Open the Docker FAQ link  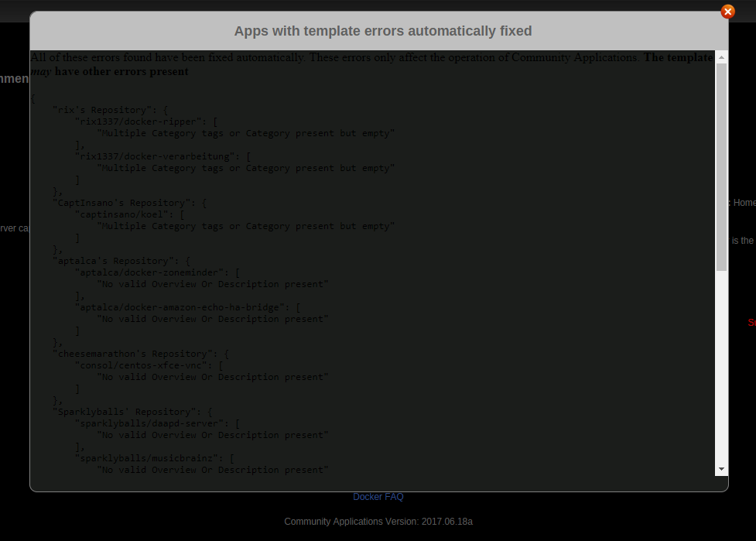[x=378, y=497]
